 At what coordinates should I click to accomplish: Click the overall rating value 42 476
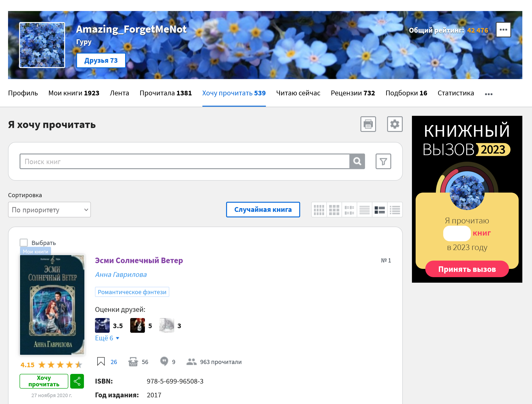point(477,30)
